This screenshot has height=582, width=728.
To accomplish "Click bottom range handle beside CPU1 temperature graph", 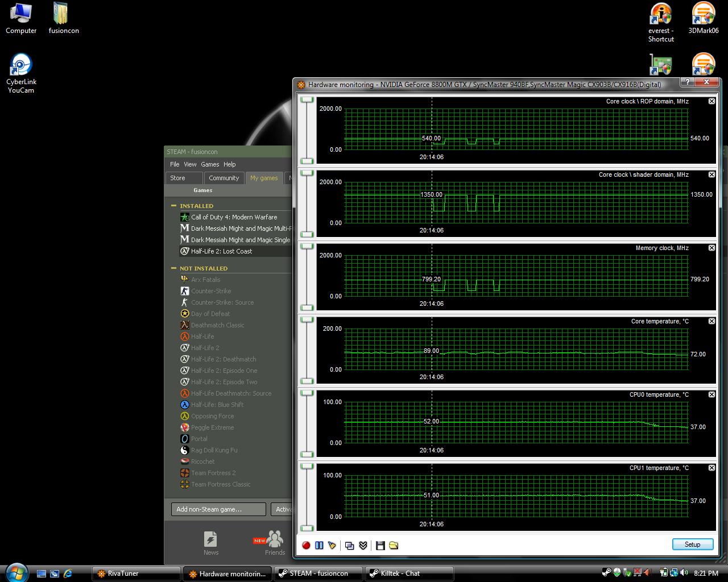I will 307,528.
